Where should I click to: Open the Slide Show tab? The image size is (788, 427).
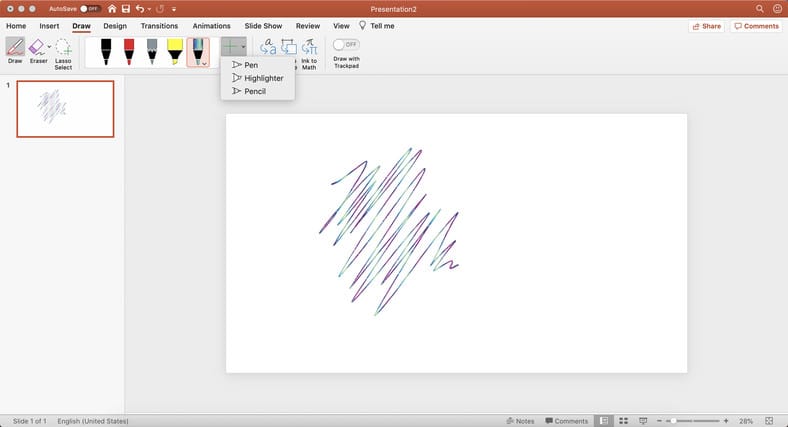[263, 26]
